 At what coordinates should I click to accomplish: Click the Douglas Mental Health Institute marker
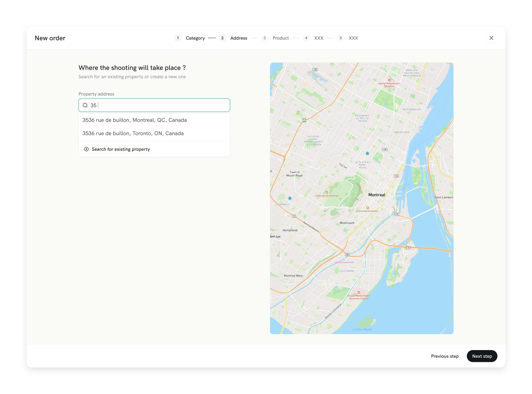pyautogui.click(x=359, y=292)
